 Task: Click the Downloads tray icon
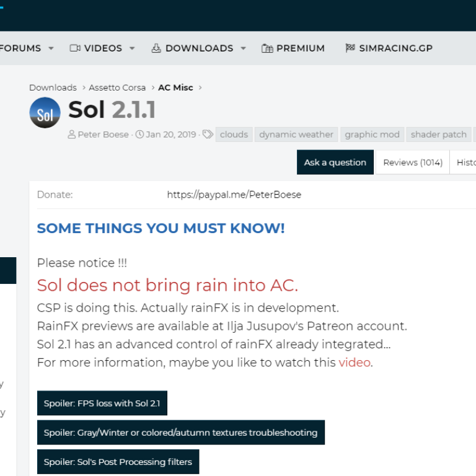pyautogui.click(x=156, y=48)
